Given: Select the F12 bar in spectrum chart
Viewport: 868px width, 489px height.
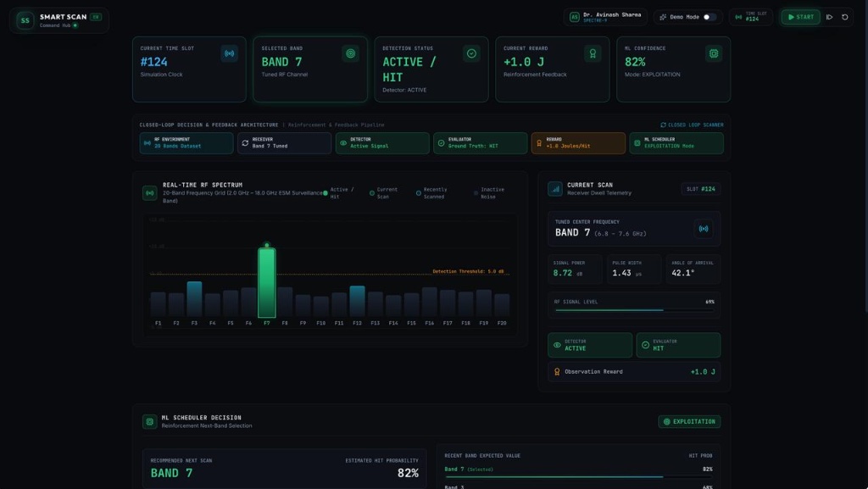Looking at the screenshot, I should pyautogui.click(x=357, y=301).
